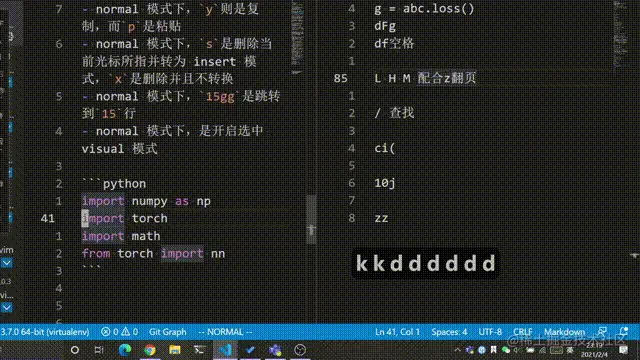
Task: Click the 'from torch import nn' line
Action: 153,253
